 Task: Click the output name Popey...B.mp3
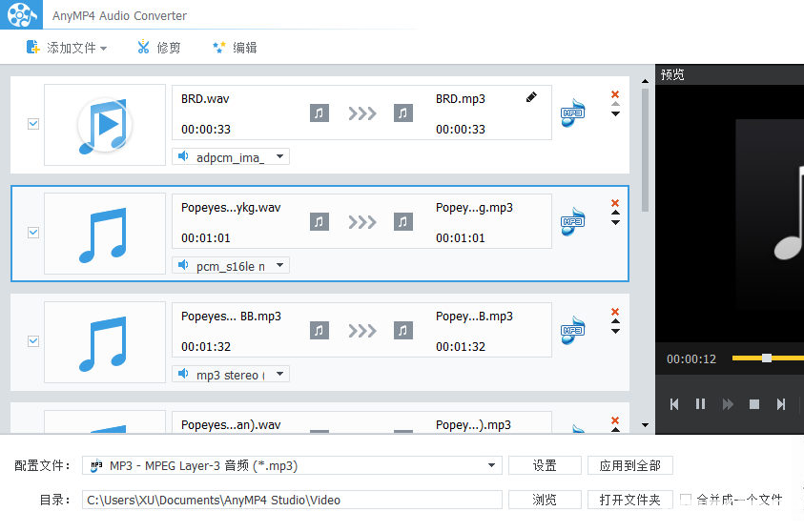(x=474, y=317)
